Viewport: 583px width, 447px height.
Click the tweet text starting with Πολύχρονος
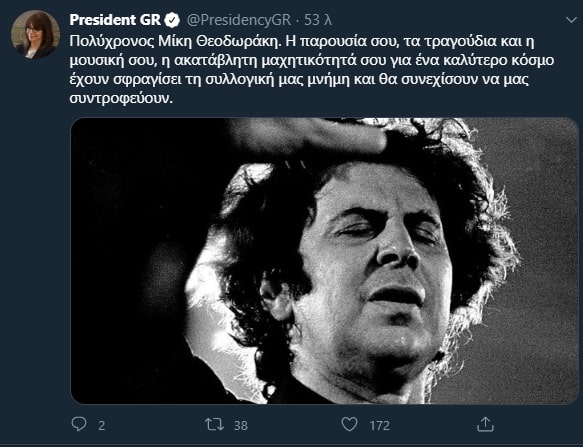click(312, 70)
